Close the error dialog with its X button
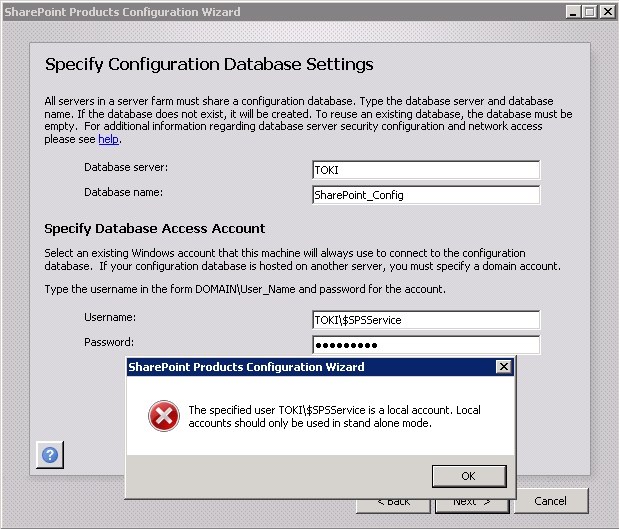This screenshot has width=619, height=529. point(503,367)
